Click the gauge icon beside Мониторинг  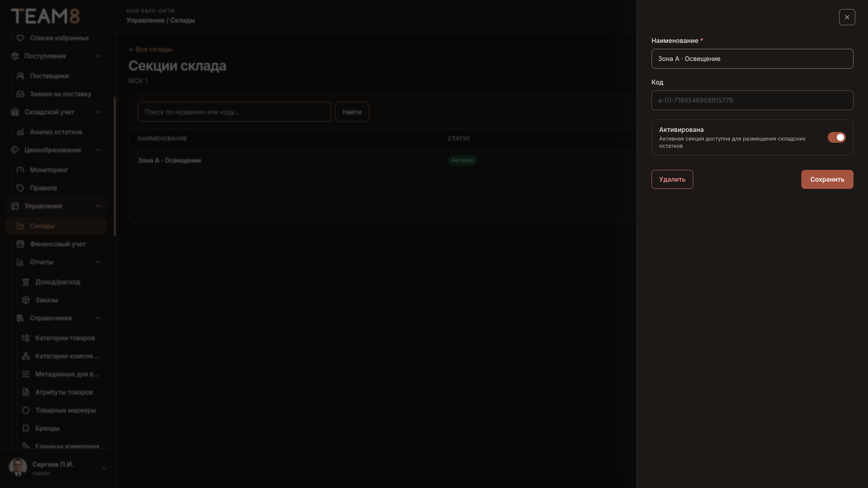tap(20, 170)
